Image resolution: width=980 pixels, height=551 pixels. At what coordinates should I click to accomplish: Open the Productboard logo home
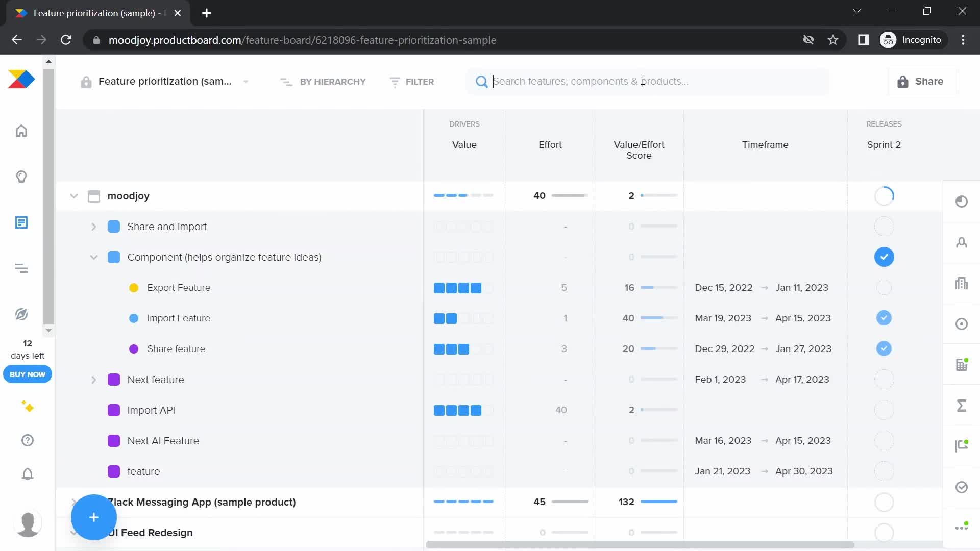(21, 80)
